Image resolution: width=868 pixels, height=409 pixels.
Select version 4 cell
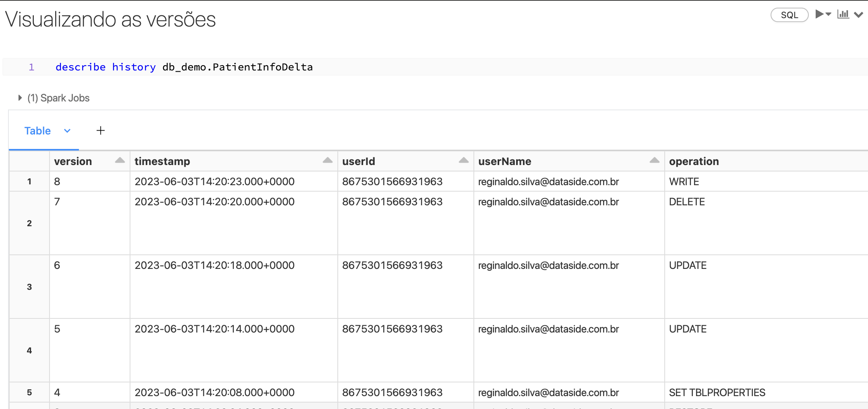89,392
